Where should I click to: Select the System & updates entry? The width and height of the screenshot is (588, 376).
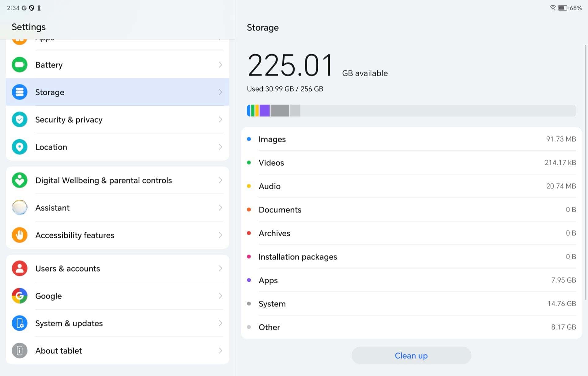(x=118, y=323)
